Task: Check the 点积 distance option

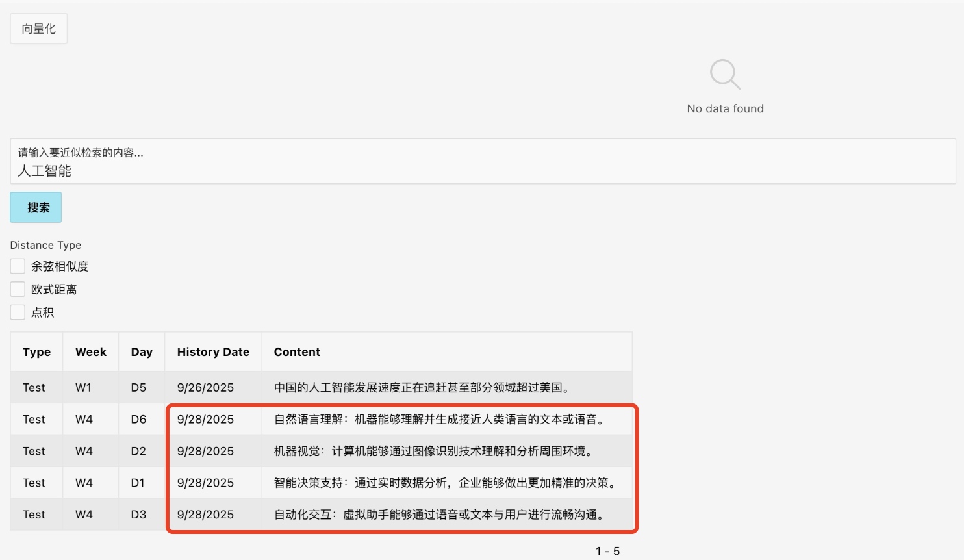Action: [x=18, y=312]
